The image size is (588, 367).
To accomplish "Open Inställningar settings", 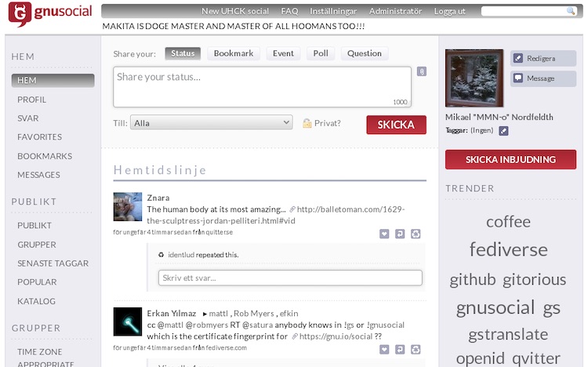I will pyautogui.click(x=333, y=11).
